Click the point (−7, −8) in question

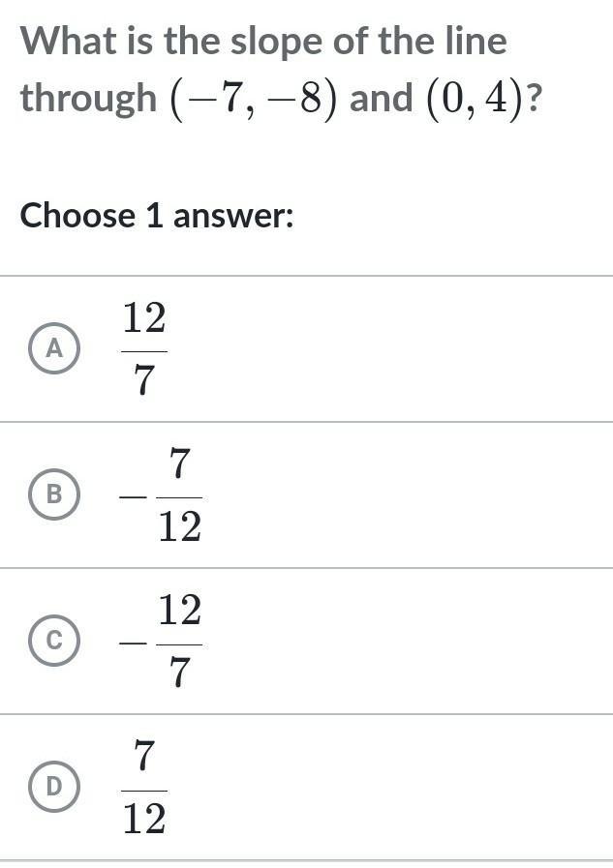click(x=255, y=99)
